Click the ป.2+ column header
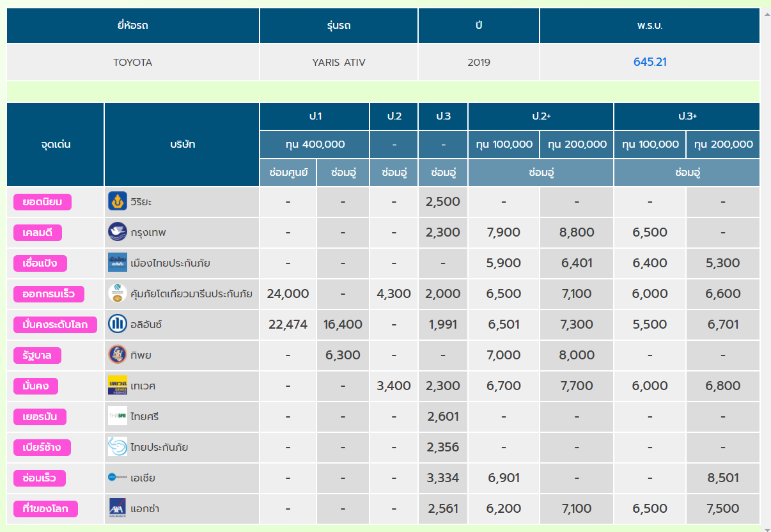Image resolution: width=771 pixels, height=532 pixels. [541, 116]
